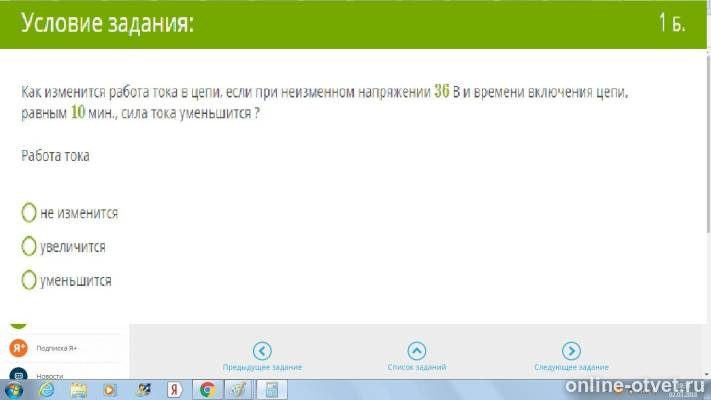Select the 'уменьшится' answer option
This screenshot has width=711, height=400.
click(29, 280)
